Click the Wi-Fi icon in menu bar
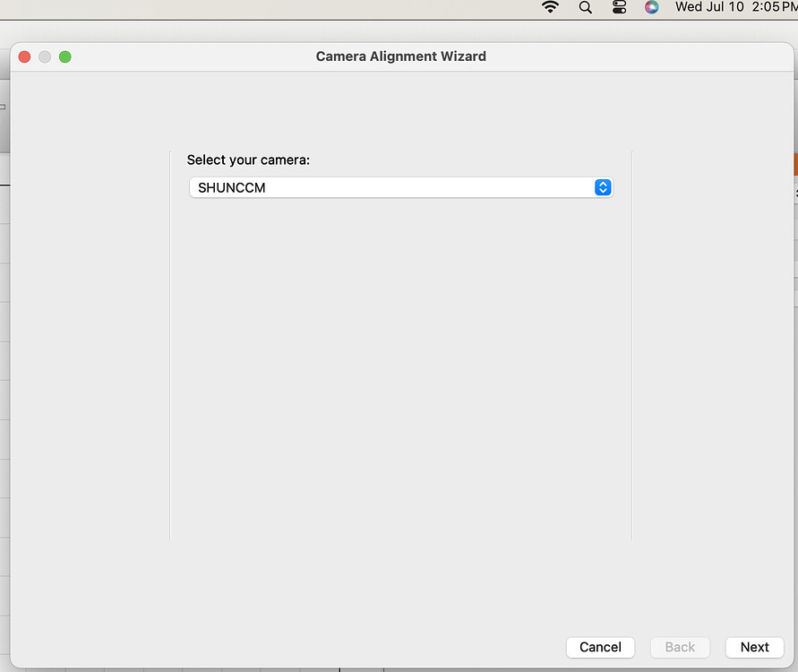The image size is (798, 672). coord(549,8)
